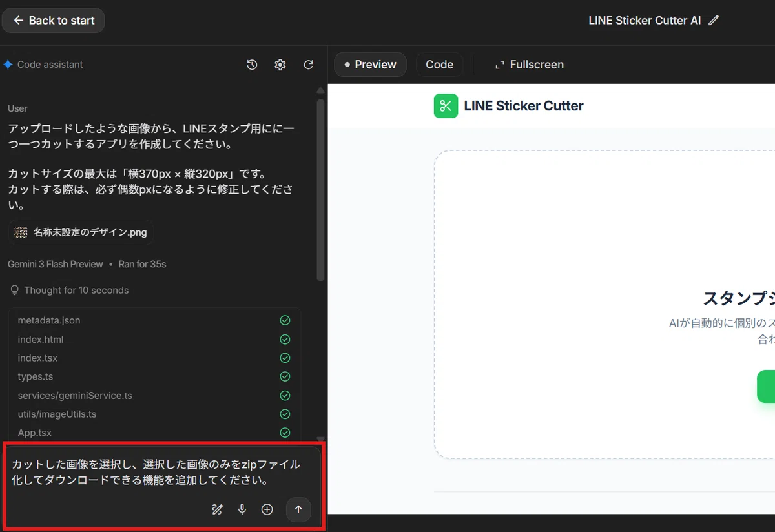Click scrollbar up arrow in chat panel
The width and height of the screenshot is (775, 532).
click(x=321, y=90)
